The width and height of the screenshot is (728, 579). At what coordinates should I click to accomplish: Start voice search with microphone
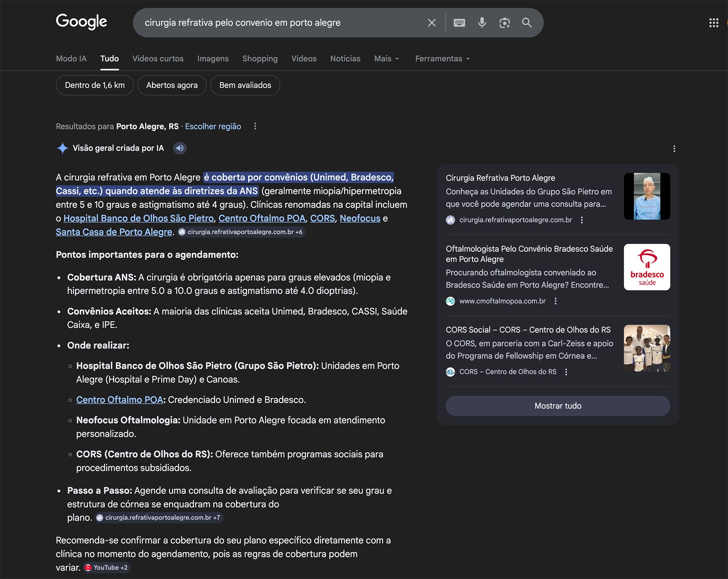(482, 23)
